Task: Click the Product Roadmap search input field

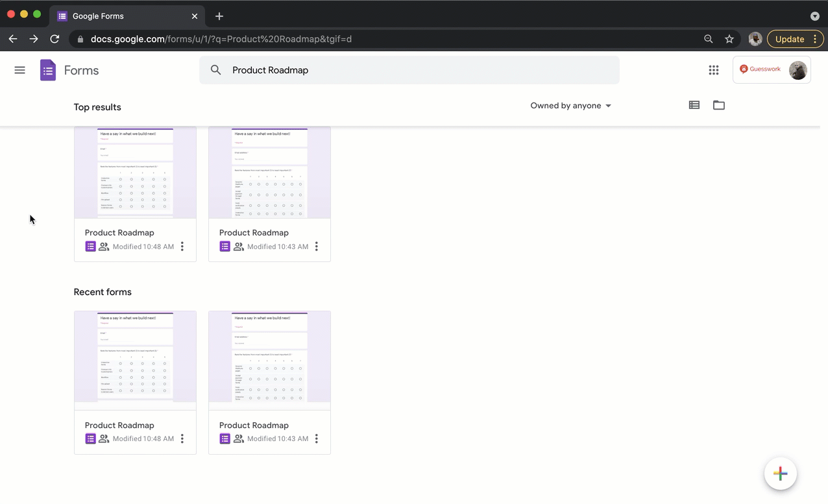Action: tap(324, 70)
